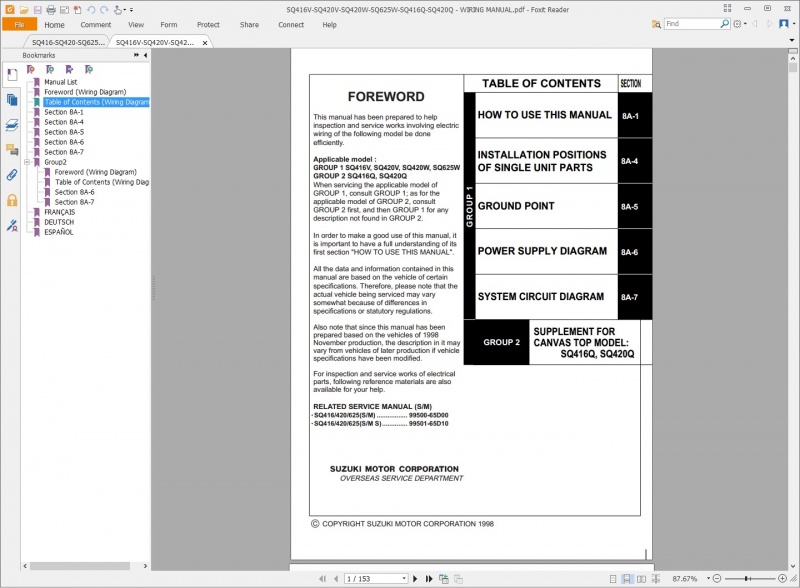
Task: Show the Comments panel in the sidebar
Action: (12, 150)
